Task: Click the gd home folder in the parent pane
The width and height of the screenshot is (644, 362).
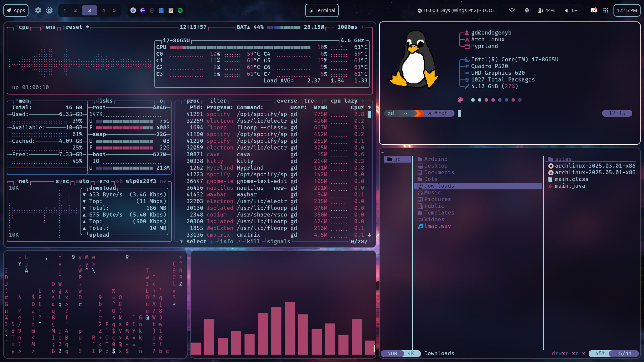Action: [397, 159]
